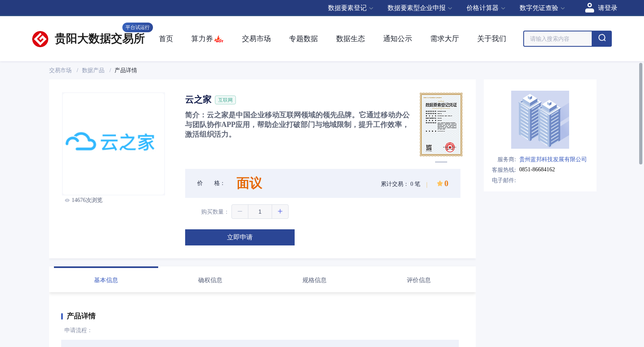Switch to the 确权信息 tab

coord(210,280)
